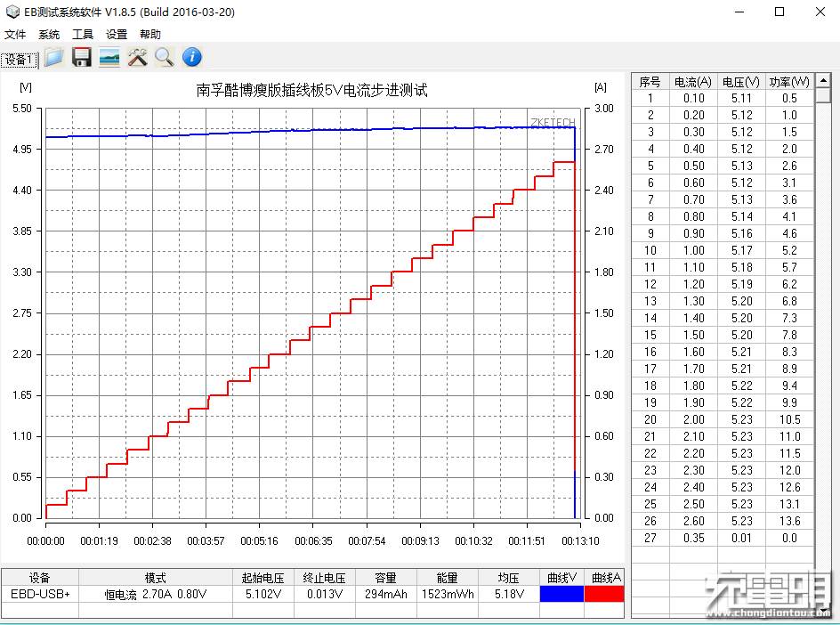Click the 序号 column header
Viewport: 840px width, 625px height.
[650, 82]
